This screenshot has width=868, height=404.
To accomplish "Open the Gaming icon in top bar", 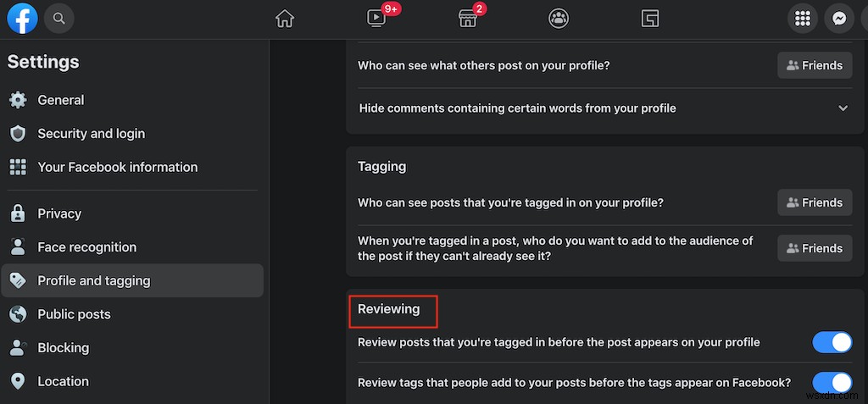I will pyautogui.click(x=650, y=19).
